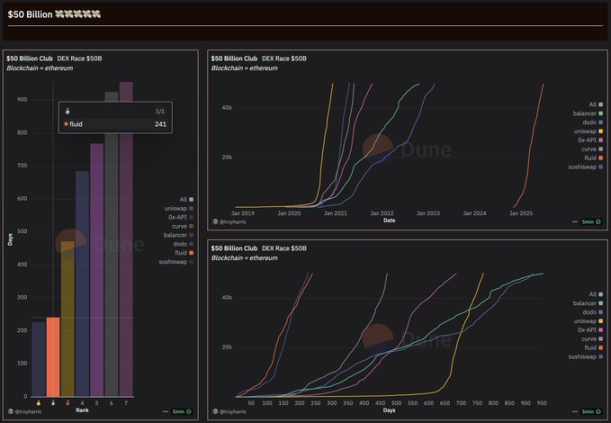
Task: Open @troyharris profile under the Date line chart
Action: (x=229, y=222)
